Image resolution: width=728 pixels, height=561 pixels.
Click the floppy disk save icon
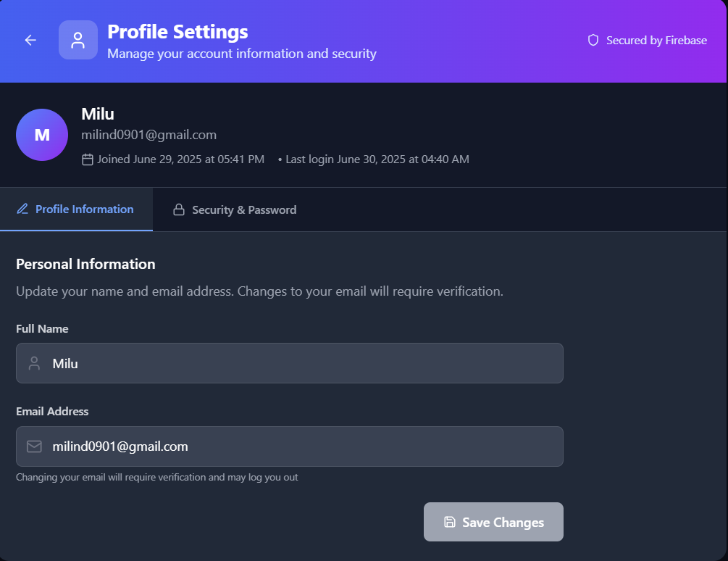point(450,523)
